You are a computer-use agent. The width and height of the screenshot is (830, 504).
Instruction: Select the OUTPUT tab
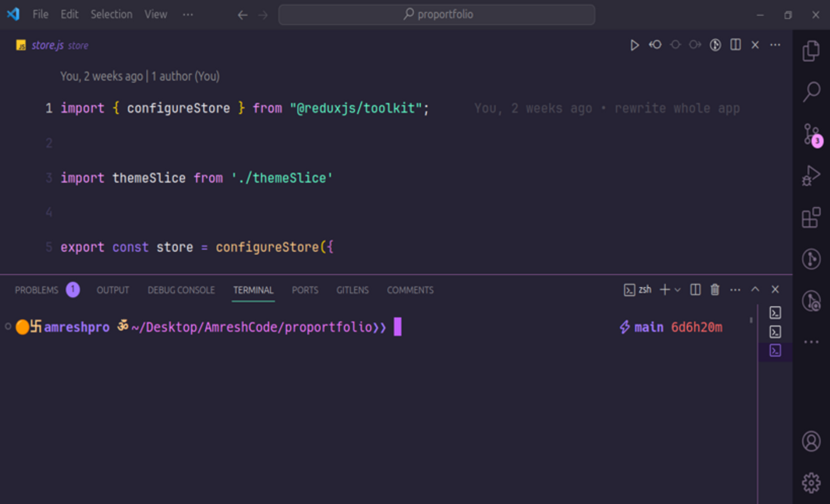click(112, 290)
